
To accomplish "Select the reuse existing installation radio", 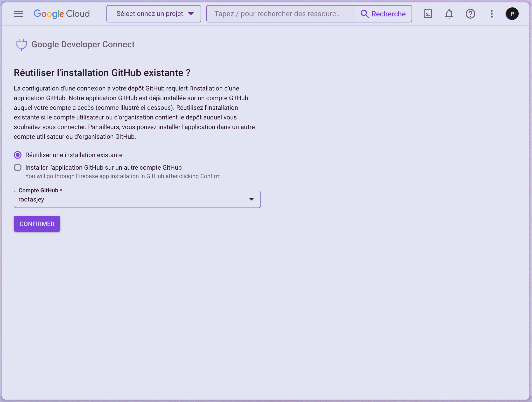I will 17,155.
